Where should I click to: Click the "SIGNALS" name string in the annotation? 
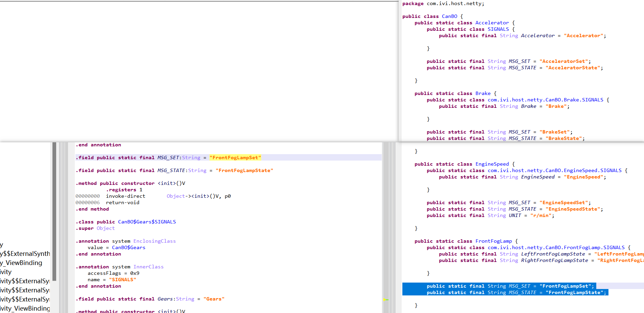[123, 280]
